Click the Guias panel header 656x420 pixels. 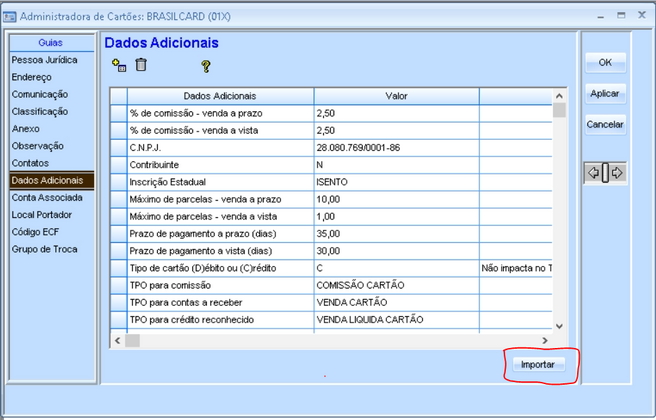click(x=51, y=43)
